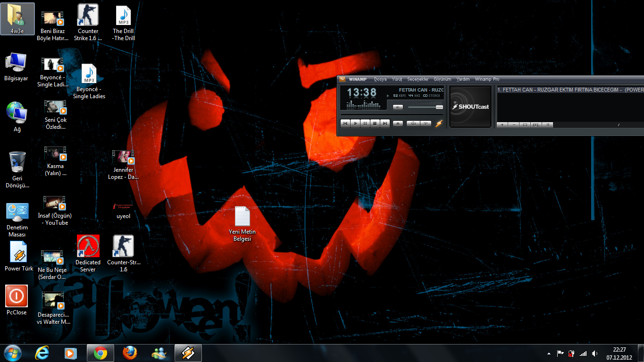The image size is (644, 362).
Task: Select Counter-Str... 1.6 shortcut beside Dedicated Server
Action: (124, 254)
